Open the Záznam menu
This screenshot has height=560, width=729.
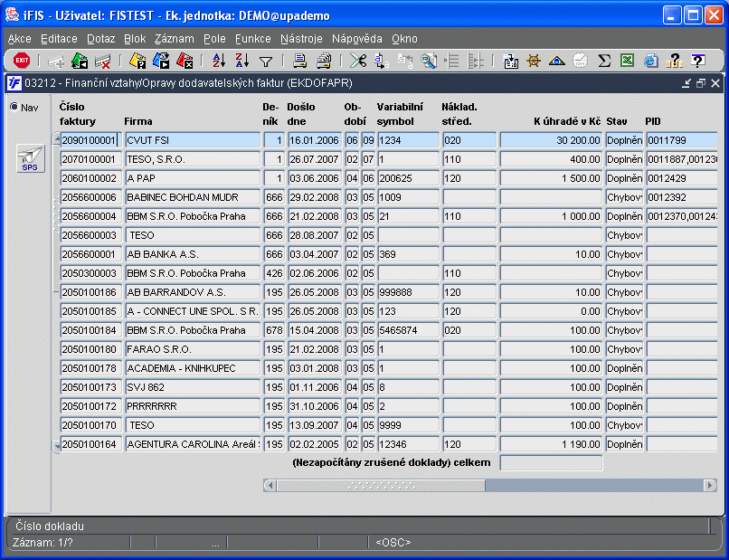pos(175,39)
